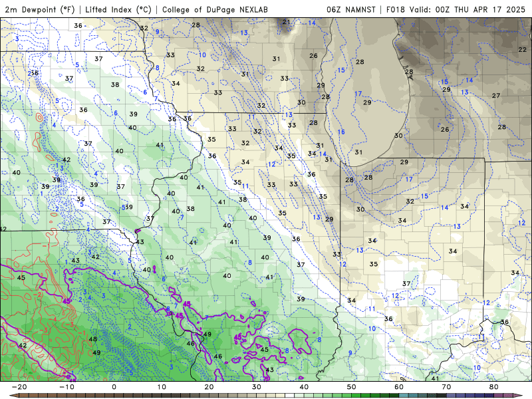
Task: Select the 70 label on the color scale
Action: 446,387
